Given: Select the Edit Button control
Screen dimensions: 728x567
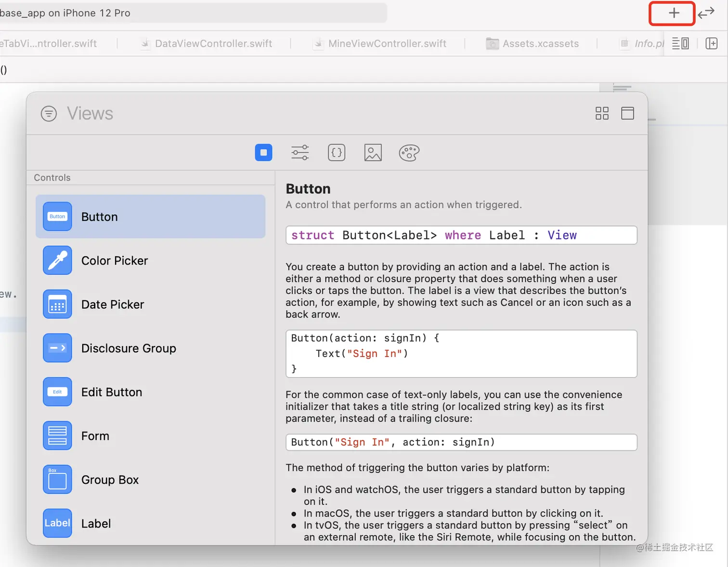Looking at the screenshot, I should coord(151,392).
